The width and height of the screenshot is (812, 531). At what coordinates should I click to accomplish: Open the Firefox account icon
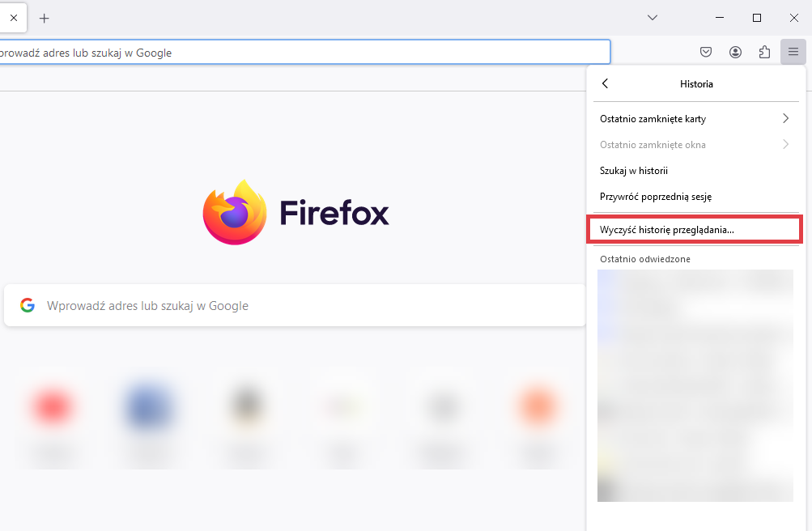(735, 52)
